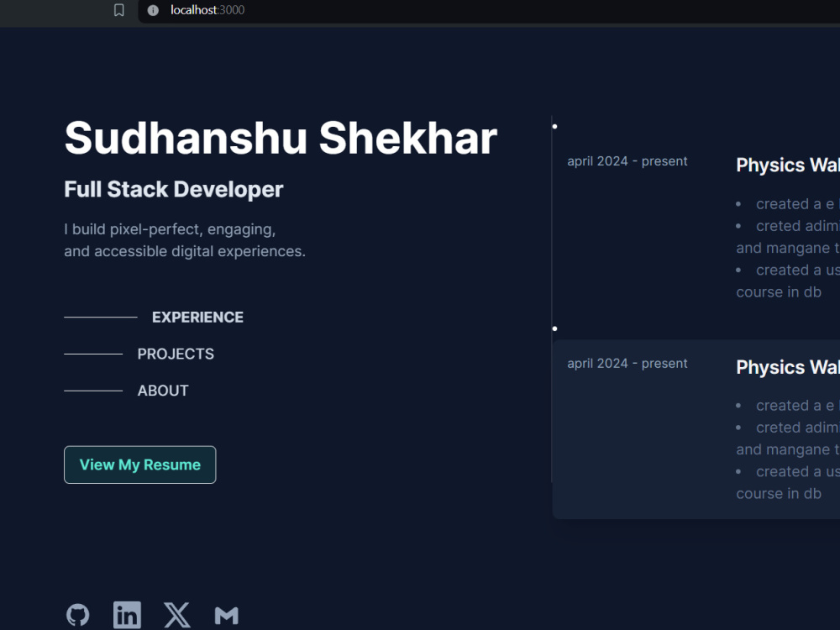Click the timeline dot above first experience entry

point(554,125)
